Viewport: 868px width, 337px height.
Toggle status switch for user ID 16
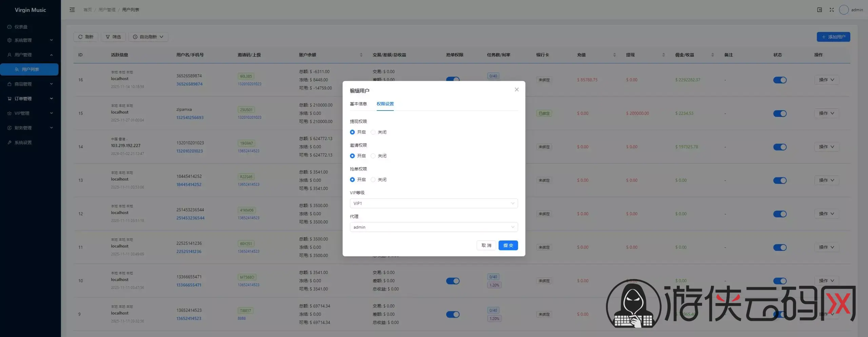point(780,80)
